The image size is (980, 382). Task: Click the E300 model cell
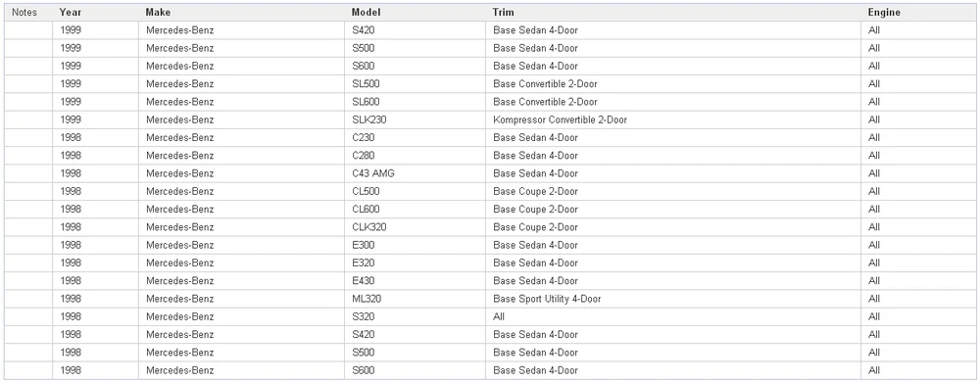[x=415, y=245]
